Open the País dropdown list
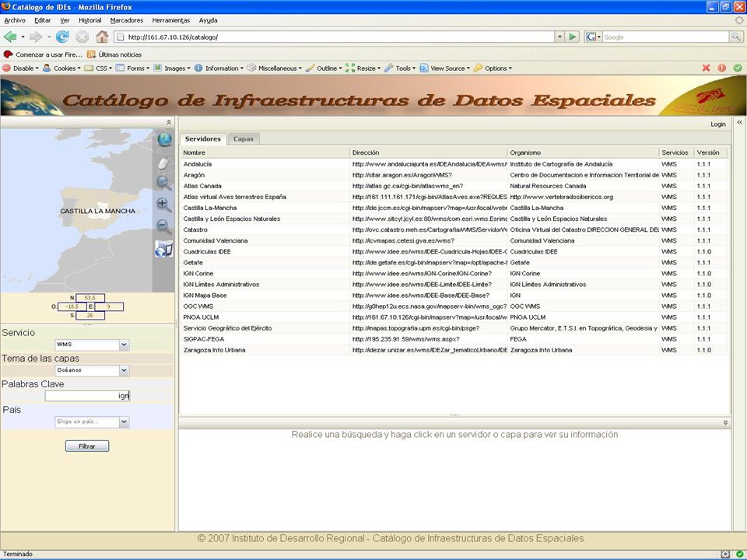 (x=124, y=422)
